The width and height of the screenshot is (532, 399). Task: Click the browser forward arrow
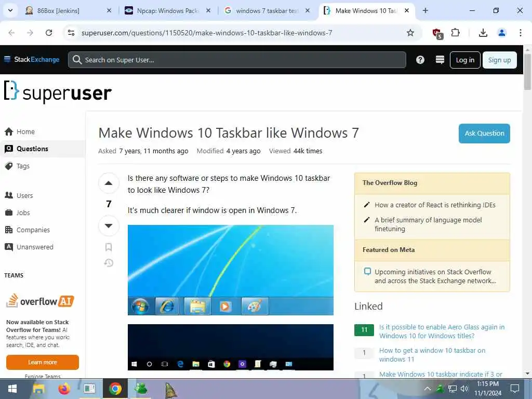click(30, 33)
